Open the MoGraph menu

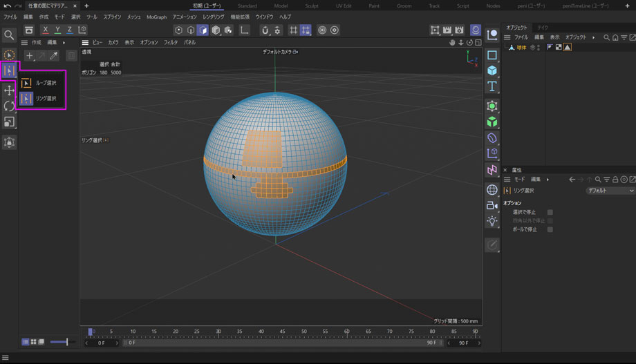tap(156, 17)
